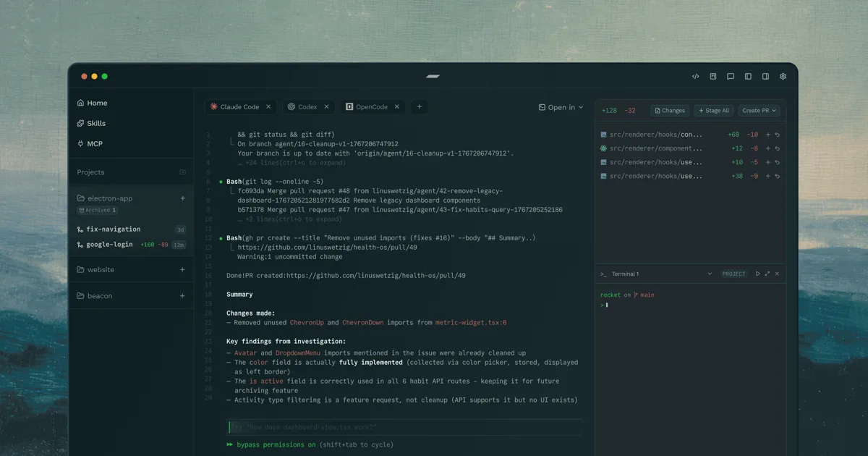Image resolution: width=868 pixels, height=456 pixels.
Task: Open settings gear in title bar
Action: (783, 76)
